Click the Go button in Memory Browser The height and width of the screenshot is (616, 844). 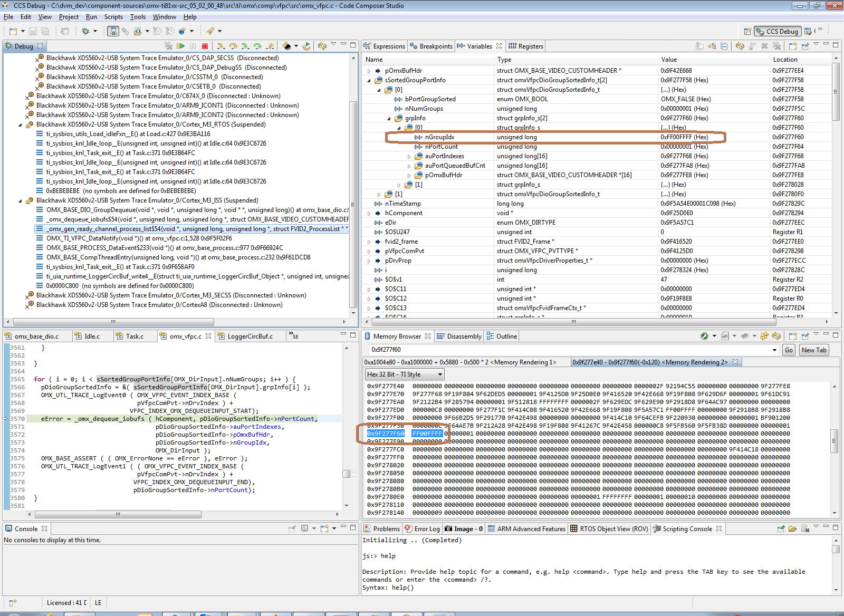click(x=789, y=350)
